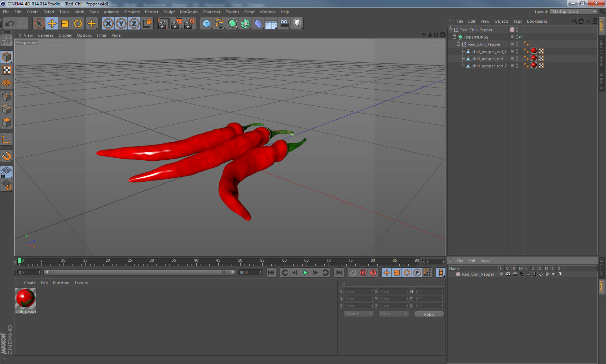Add a light object

297,24
